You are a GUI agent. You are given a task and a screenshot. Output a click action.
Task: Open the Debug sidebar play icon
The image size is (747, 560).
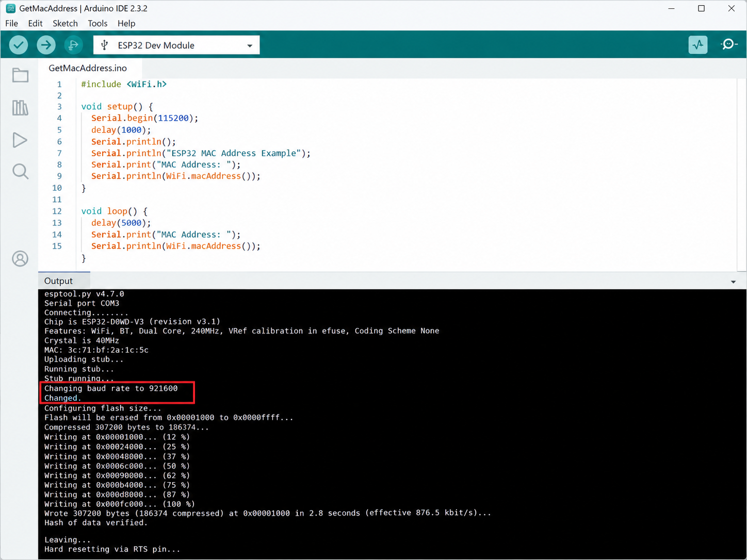[x=20, y=140]
